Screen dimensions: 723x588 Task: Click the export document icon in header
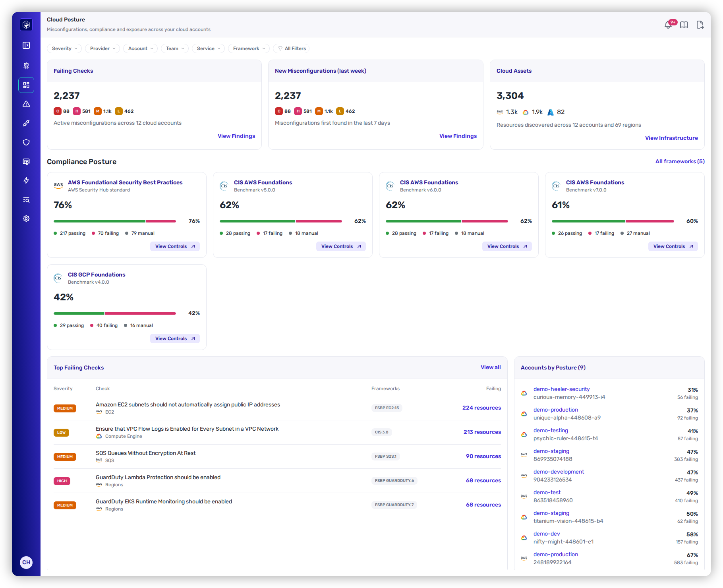pyautogui.click(x=700, y=25)
